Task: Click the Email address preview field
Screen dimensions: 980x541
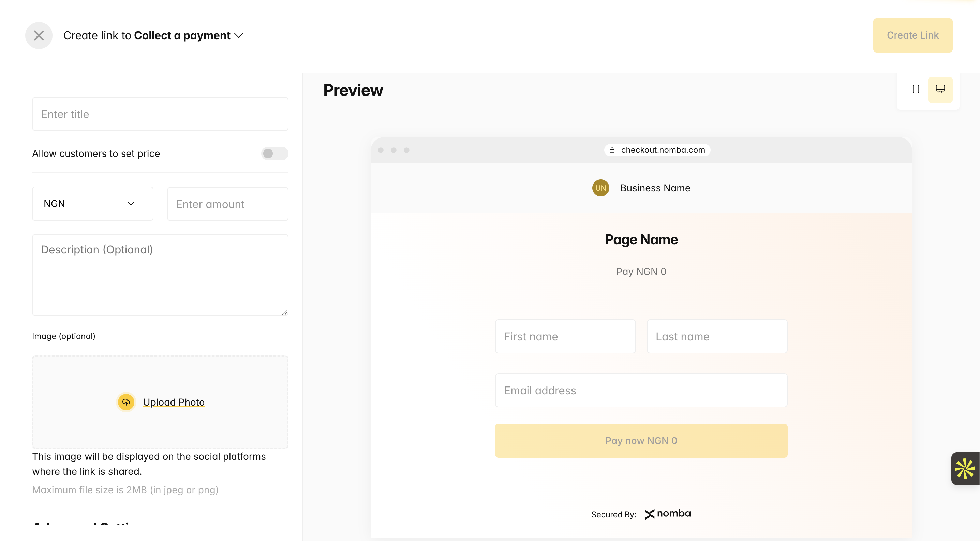Action: coord(641,390)
